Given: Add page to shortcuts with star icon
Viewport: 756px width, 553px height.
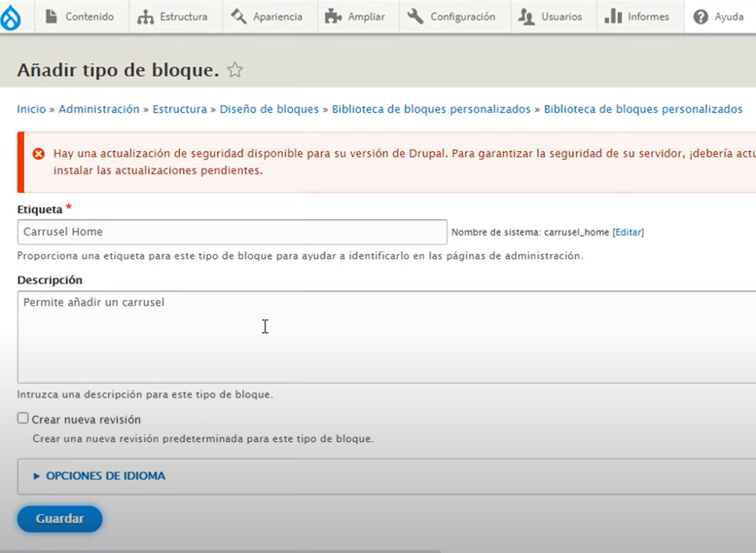Looking at the screenshot, I should (234, 70).
